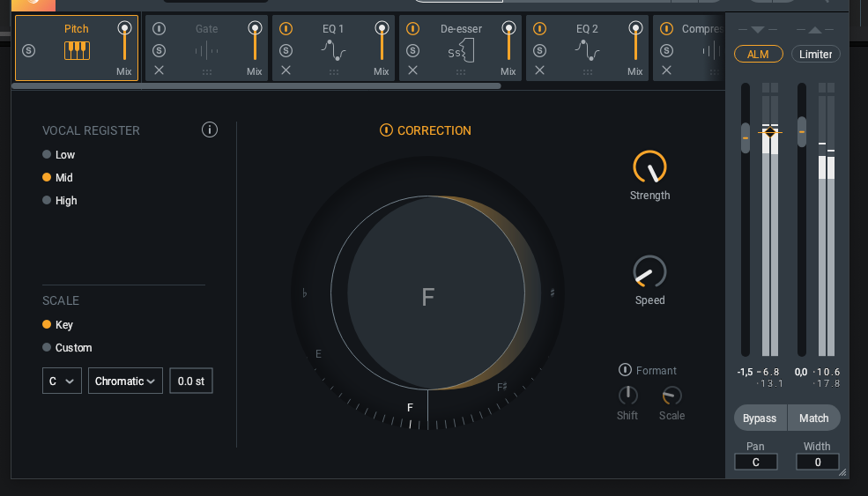
Task: Click the output meter up-arrow indicator
Action: click(816, 29)
